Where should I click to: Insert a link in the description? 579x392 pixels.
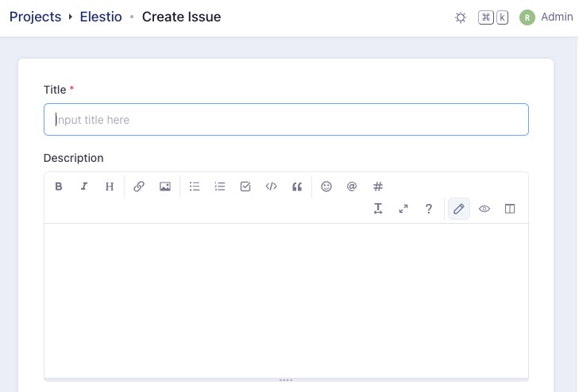click(139, 186)
